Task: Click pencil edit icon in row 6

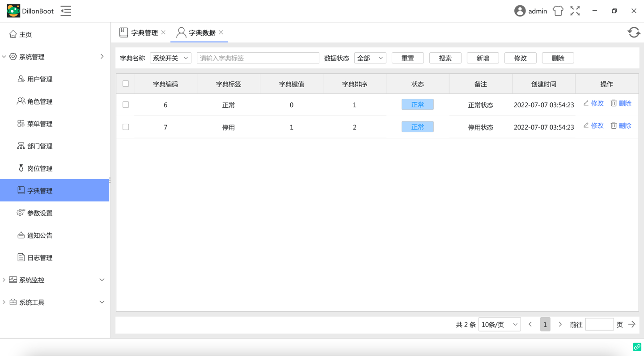Action: (x=586, y=103)
